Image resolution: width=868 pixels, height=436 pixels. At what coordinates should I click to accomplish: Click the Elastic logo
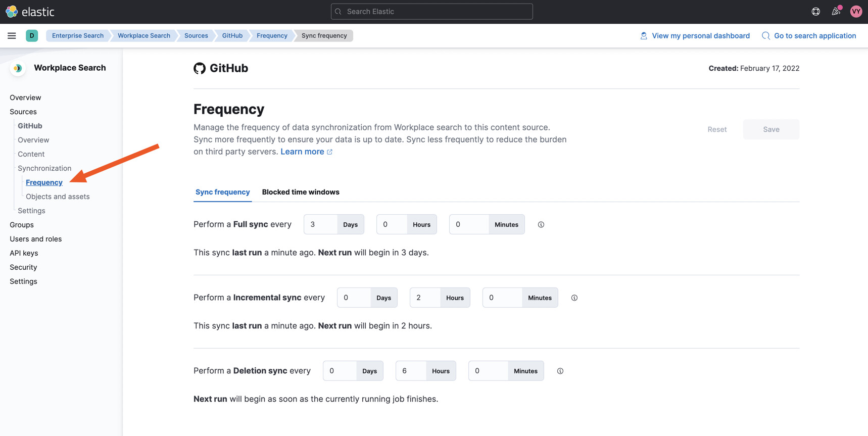[x=30, y=11]
